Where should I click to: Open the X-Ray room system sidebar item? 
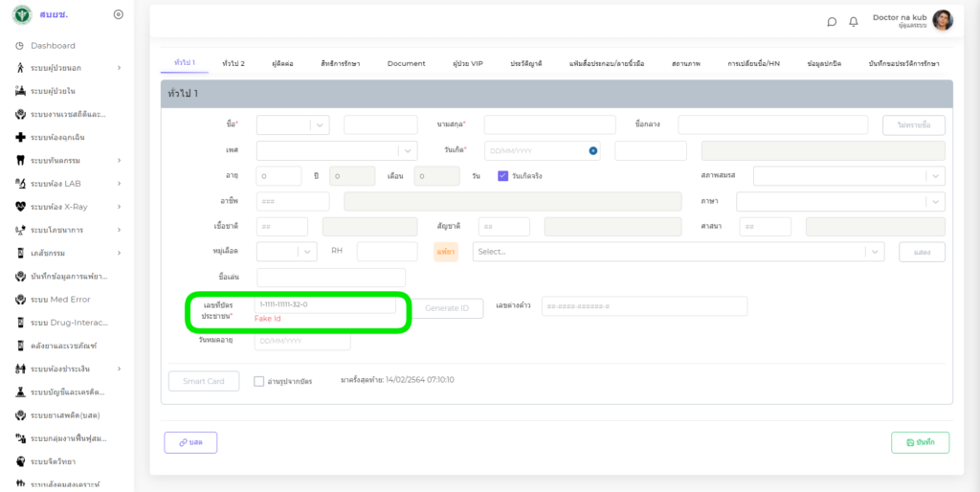[x=67, y=206]
